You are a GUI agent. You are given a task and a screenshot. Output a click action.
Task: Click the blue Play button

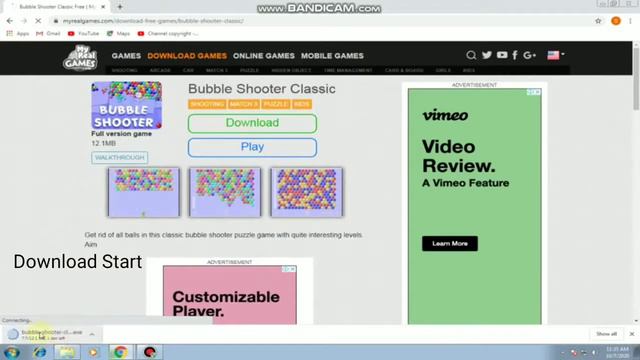click(252, 147)
